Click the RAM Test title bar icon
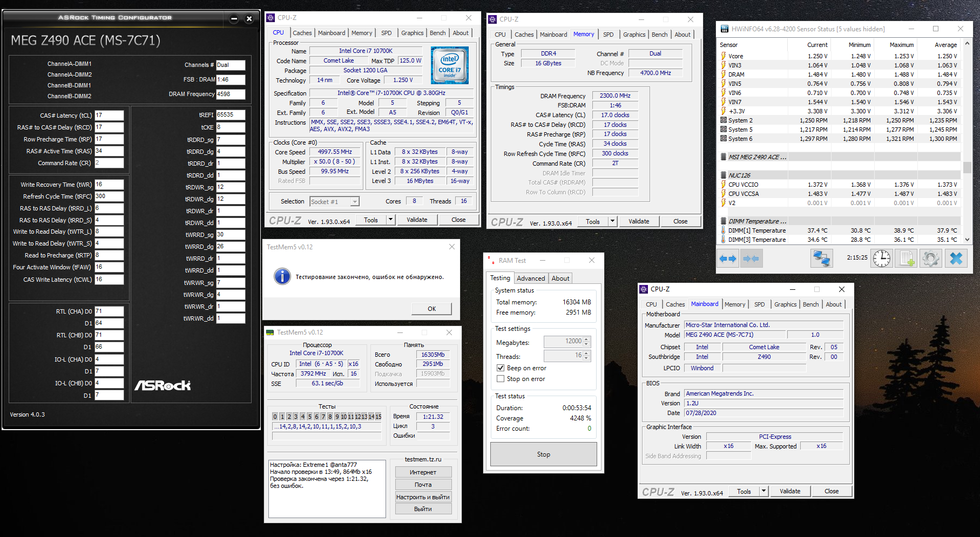The height and width of the screenshot is (537, 980). (491, 260)
